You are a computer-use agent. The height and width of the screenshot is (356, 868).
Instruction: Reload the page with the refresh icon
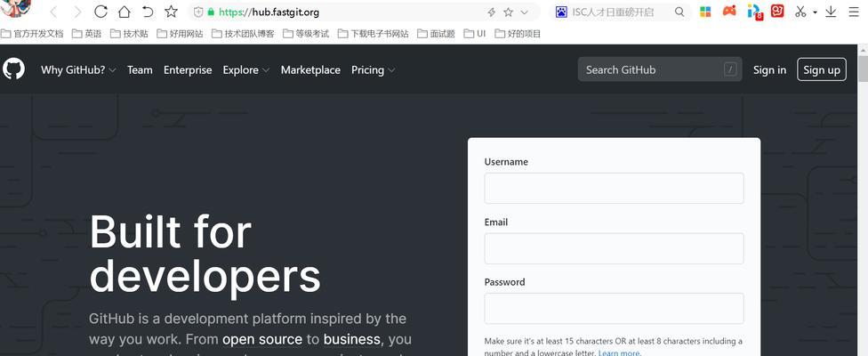coord(100,12)
